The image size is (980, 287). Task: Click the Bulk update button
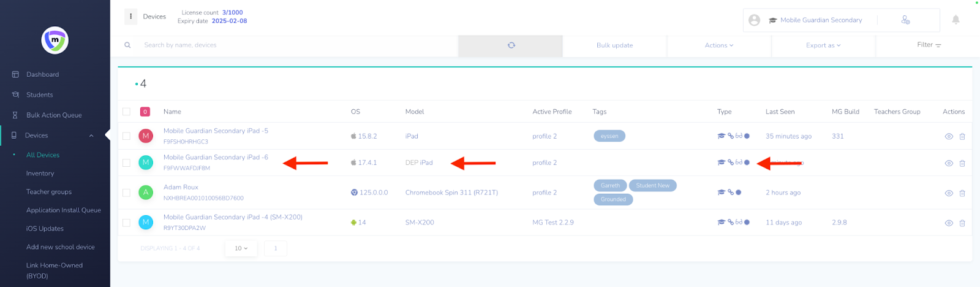click(x=614, y=45)
